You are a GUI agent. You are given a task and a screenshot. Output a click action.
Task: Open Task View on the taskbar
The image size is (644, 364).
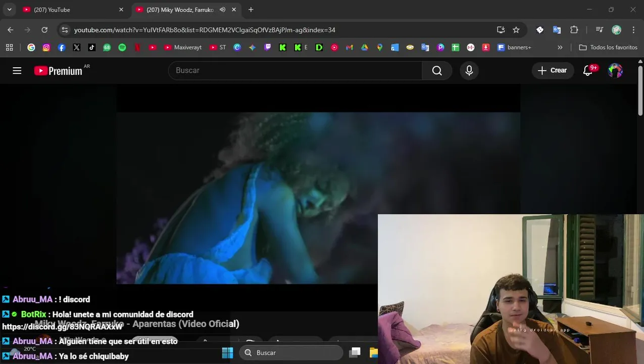(356, 352)
